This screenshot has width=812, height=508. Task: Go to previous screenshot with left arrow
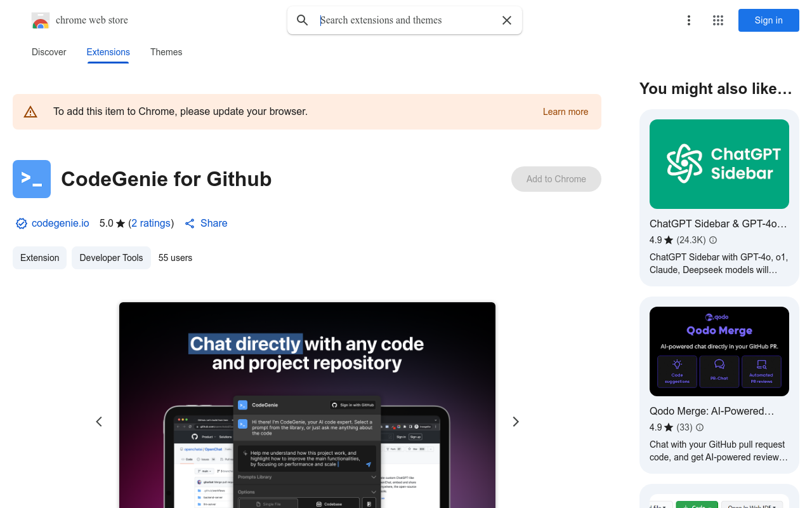(x=99, y=422)
